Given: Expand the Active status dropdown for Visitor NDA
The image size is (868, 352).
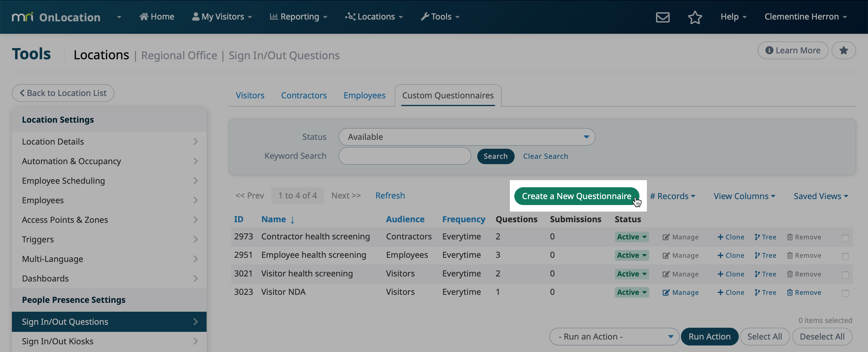Looking at the screenshot, I should click(631, 292).
